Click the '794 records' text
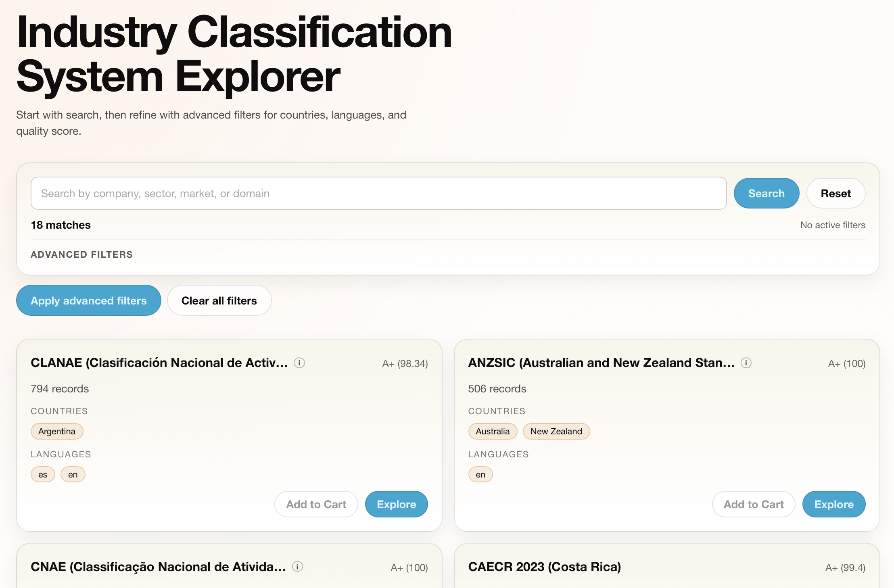Viewport: 894px width, 588px height. 60,388
